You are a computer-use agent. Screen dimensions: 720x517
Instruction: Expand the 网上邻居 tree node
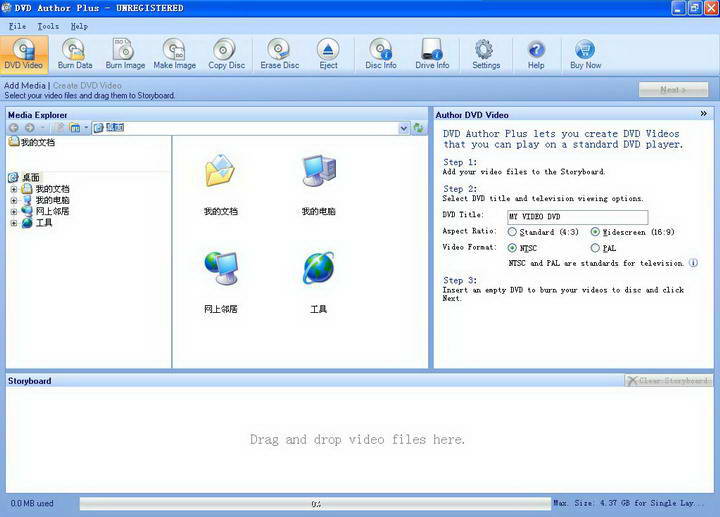(14, 212)
